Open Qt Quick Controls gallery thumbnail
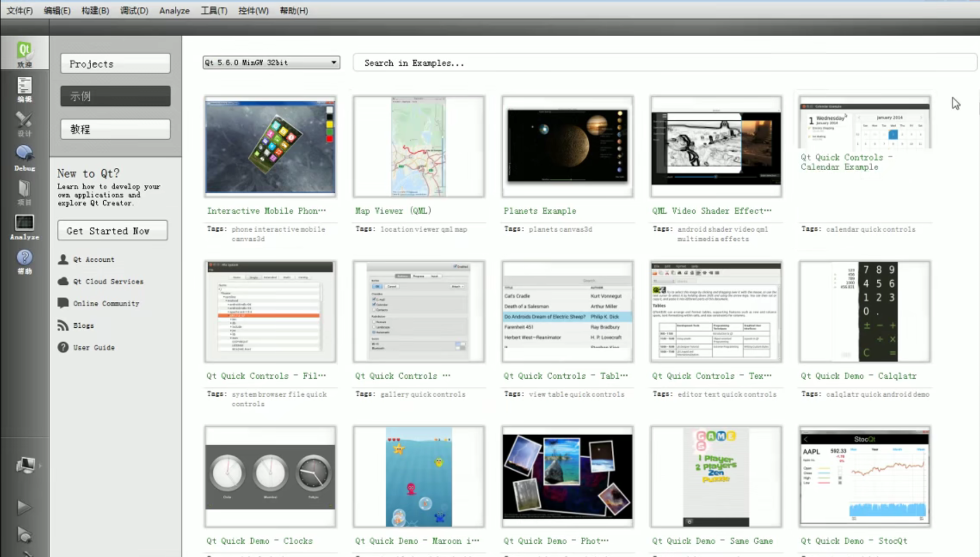 pyautogui.click(x=419, y=312)
